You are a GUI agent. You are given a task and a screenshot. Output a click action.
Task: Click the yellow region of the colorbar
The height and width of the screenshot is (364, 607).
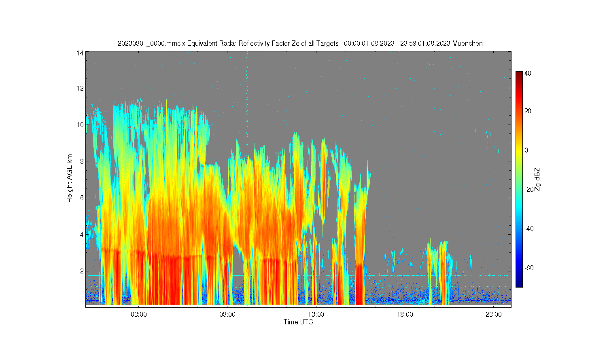click(x=519, y=150)
